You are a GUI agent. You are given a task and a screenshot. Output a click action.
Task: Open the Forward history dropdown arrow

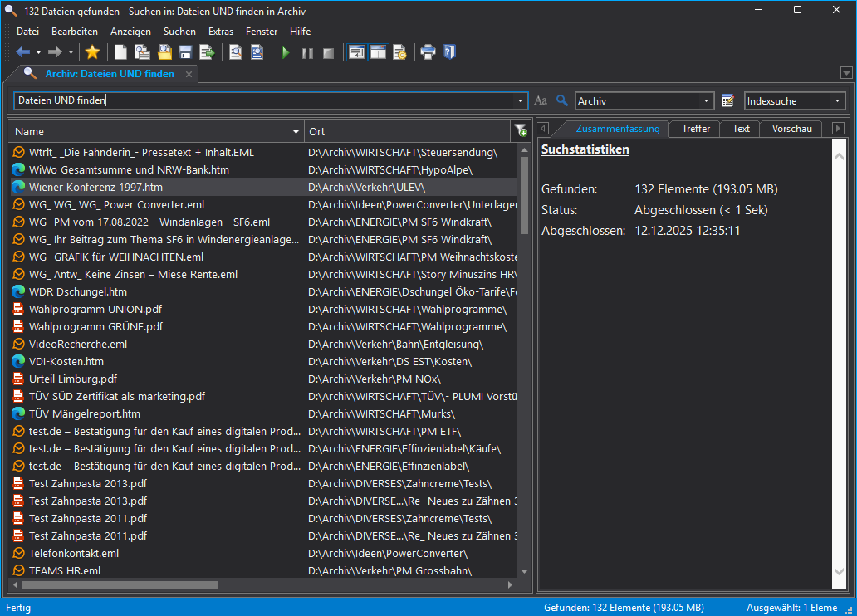tap(71, 53)
